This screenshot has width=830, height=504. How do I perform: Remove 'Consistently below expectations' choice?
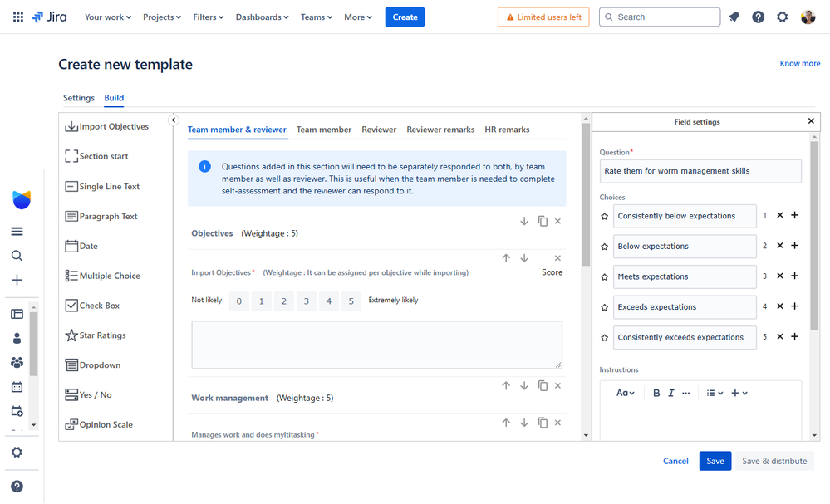point(779,215)
